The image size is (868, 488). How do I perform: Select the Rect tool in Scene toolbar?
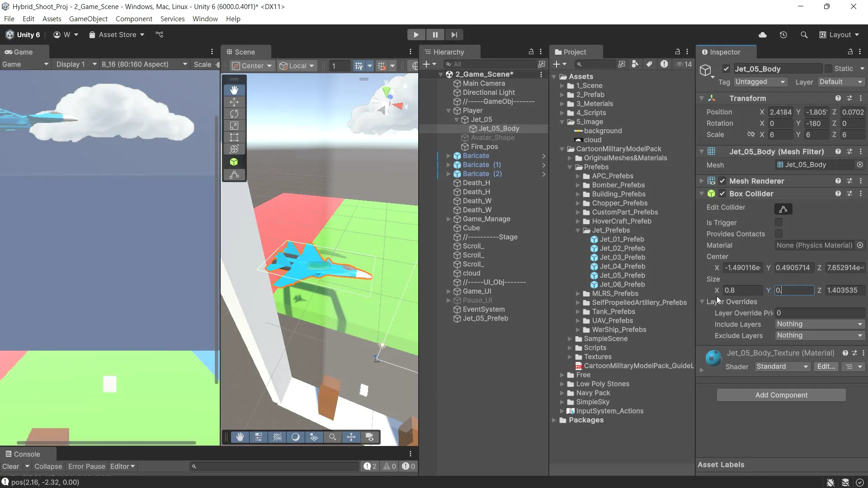234,137
